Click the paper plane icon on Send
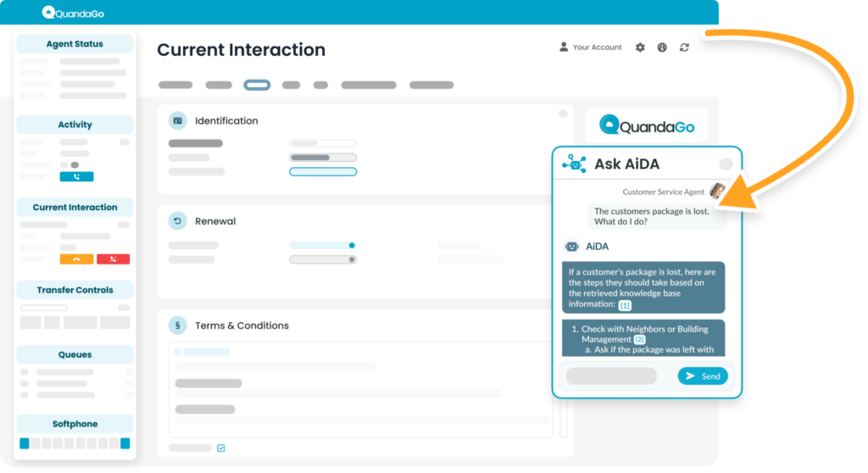The width and height of the screenshot is (868, 473). 690,376
